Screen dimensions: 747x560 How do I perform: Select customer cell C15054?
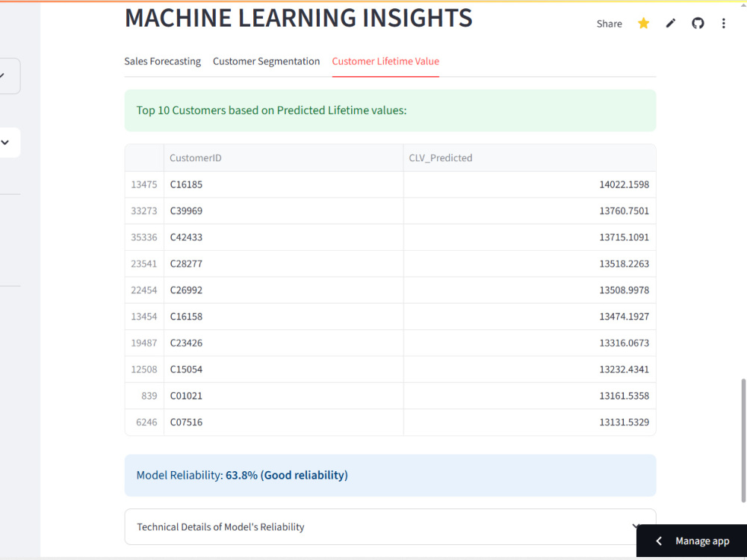pyautogui.click(x=283, y=370)
